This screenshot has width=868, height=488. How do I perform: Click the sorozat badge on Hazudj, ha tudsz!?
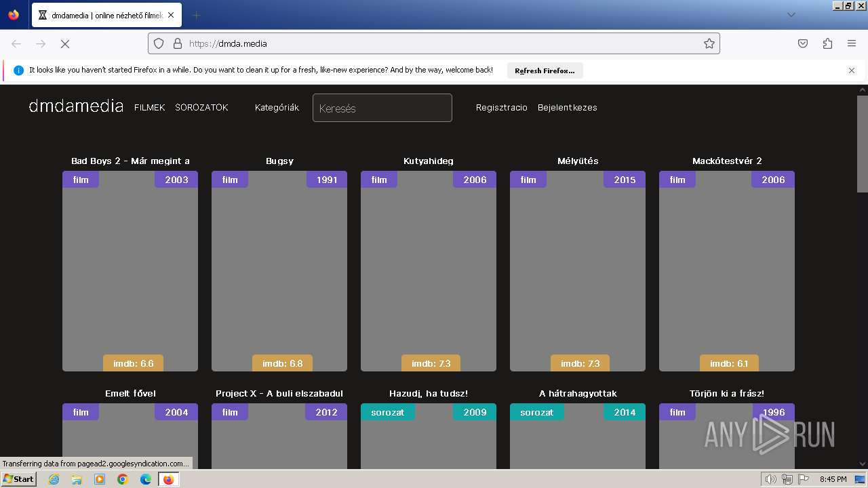coord(388,412)
